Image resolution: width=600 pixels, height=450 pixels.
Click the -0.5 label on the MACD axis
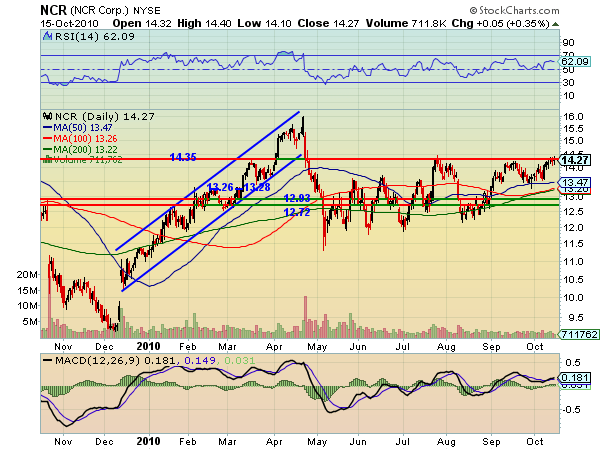(571, 410)
